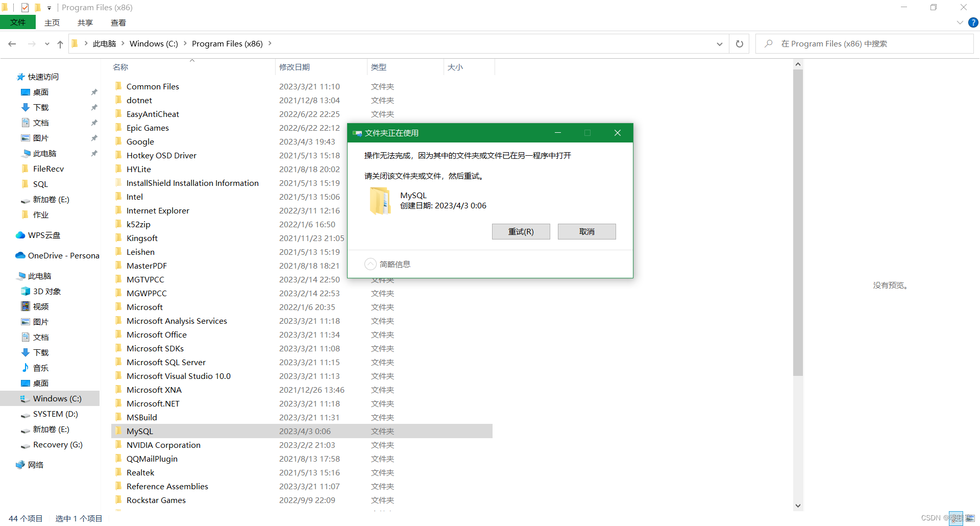The image size is (980, 526).
Task: Select the Microsoft Office folder icon
Action: [118, 334]
